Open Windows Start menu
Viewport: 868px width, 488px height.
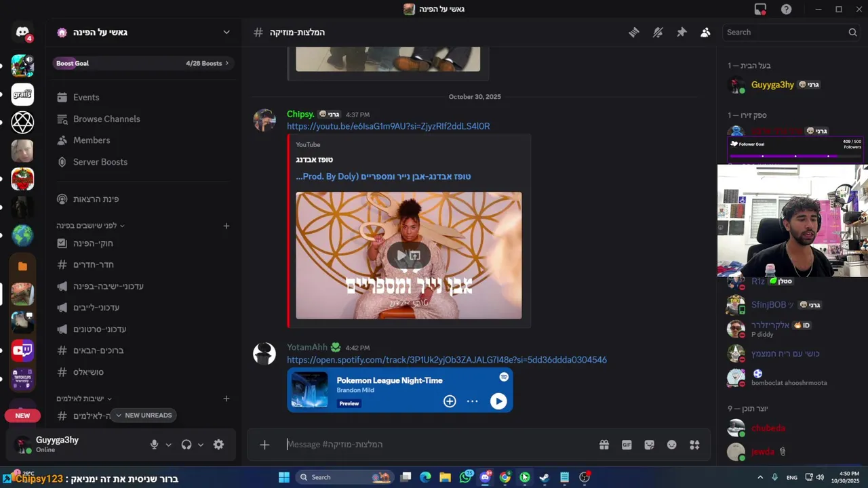pos(284,477)
